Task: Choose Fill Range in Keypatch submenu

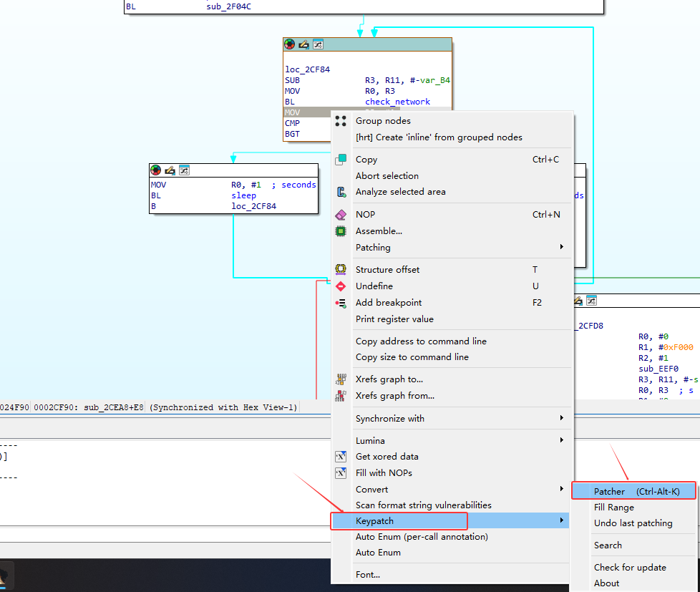Action: click(x=613, y=508)
